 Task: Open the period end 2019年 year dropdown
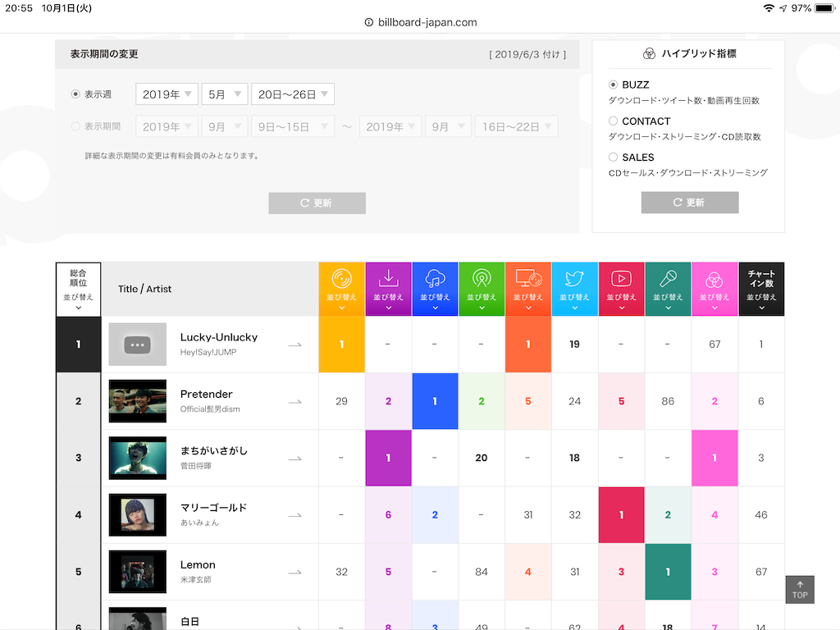pos(390,126)
